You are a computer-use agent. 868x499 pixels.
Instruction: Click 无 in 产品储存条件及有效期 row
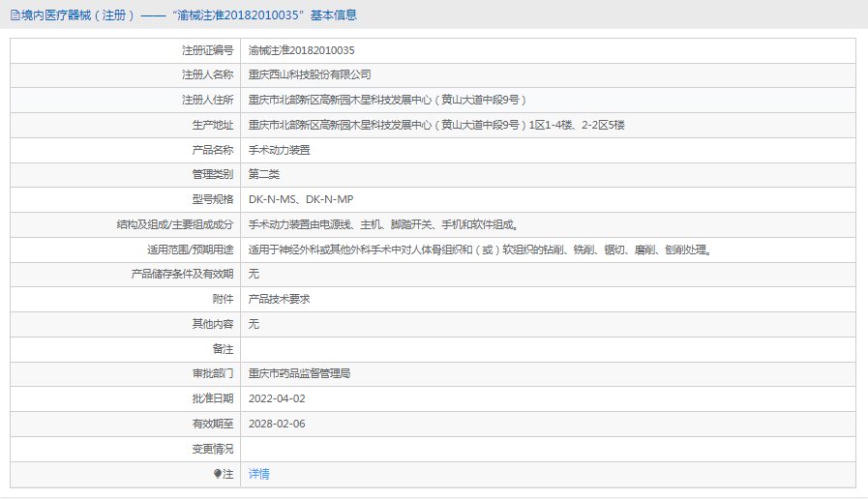(254, 274)
